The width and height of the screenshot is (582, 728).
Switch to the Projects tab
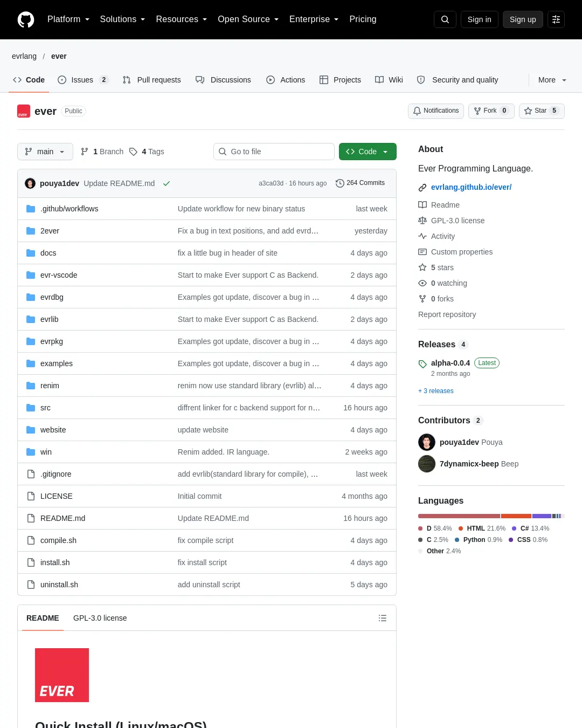tap(340, 80)
